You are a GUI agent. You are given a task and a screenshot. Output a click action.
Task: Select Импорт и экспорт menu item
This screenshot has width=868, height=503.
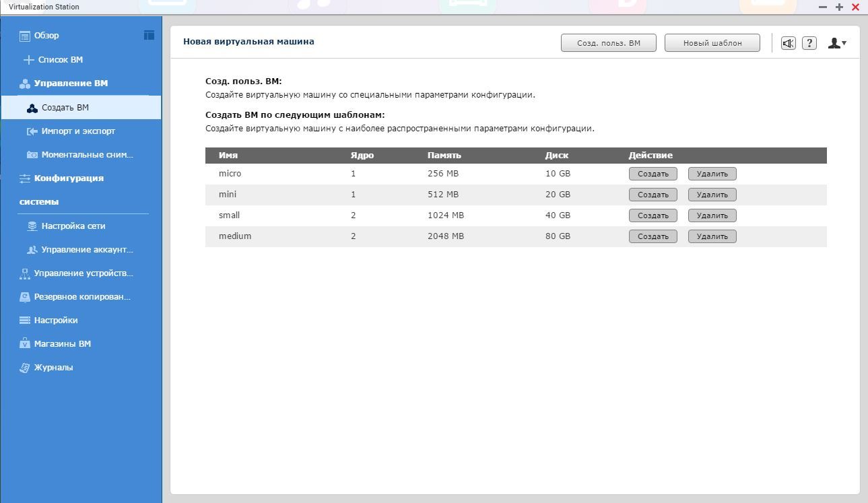[x=78, y=131]
